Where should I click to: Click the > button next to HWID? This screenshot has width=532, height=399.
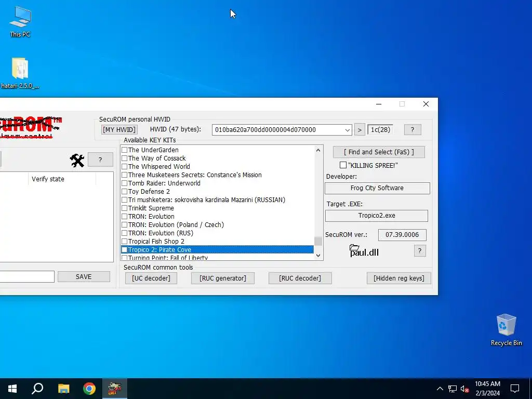(x=360, y=129)
